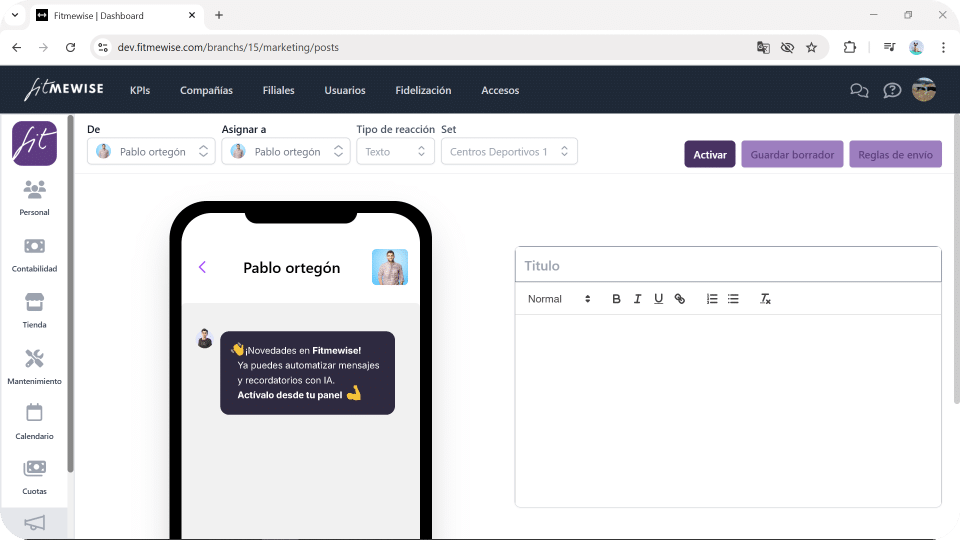Open the Google Translate icon in the address bar
Screen dimensions: 960x540
[x=763, y=47]
